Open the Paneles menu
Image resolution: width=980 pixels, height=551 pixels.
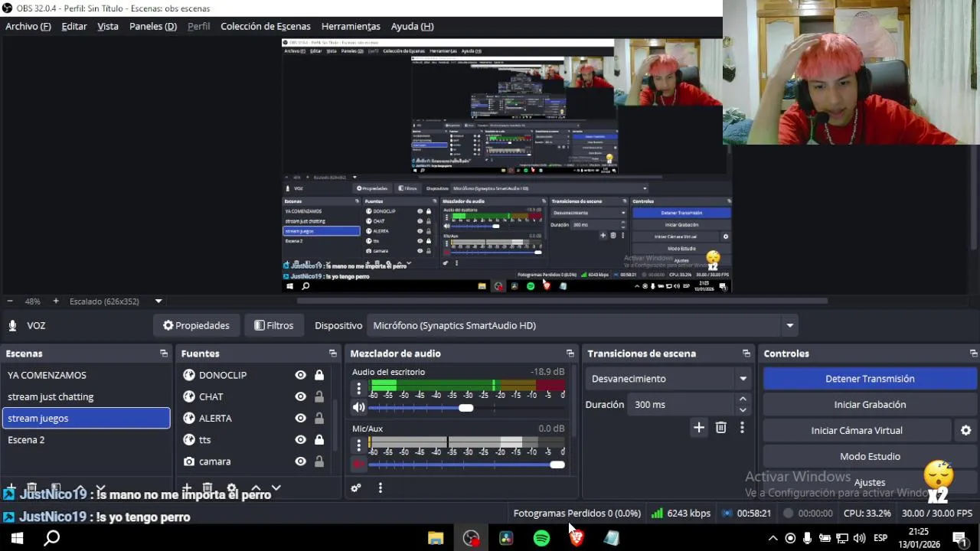click(x=153, y=26)
